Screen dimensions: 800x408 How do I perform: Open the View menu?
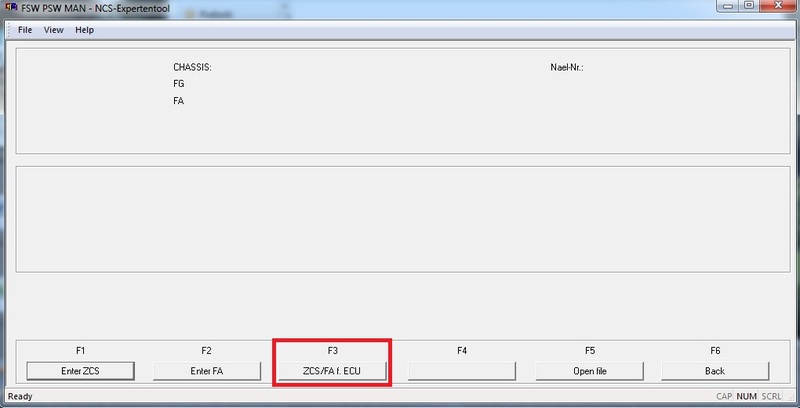[x=54, y=30]
